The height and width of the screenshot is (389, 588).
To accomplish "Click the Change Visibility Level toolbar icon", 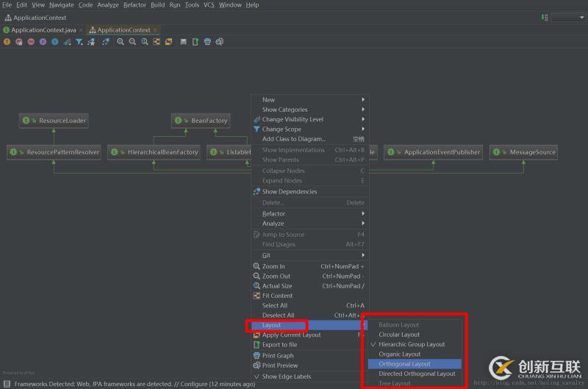I will (67, 42).
